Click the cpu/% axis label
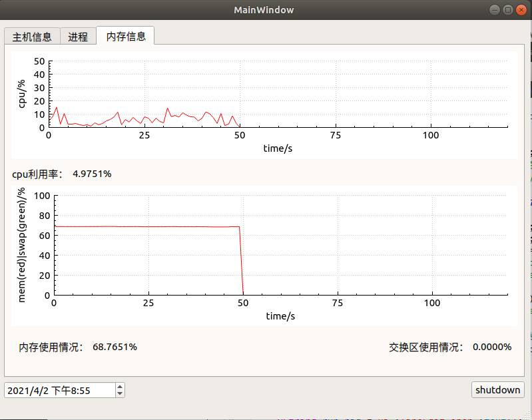The height and width of the screenshot is (420, 532). 21,94
